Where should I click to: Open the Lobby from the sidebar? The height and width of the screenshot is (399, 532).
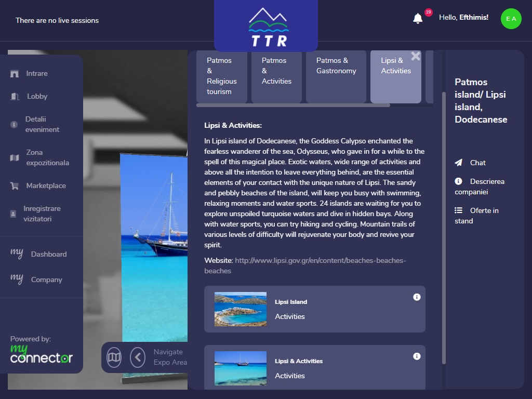point(37,96)
